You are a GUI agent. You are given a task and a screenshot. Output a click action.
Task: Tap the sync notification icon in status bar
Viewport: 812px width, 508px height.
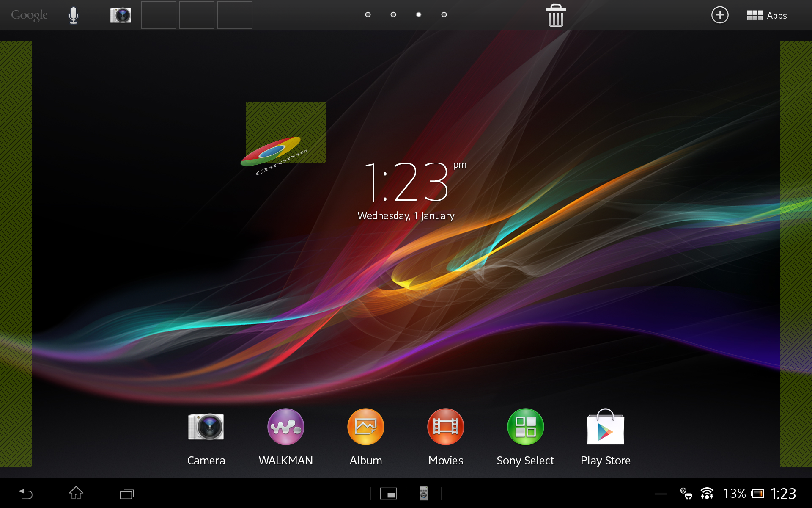tap(686, 494)
